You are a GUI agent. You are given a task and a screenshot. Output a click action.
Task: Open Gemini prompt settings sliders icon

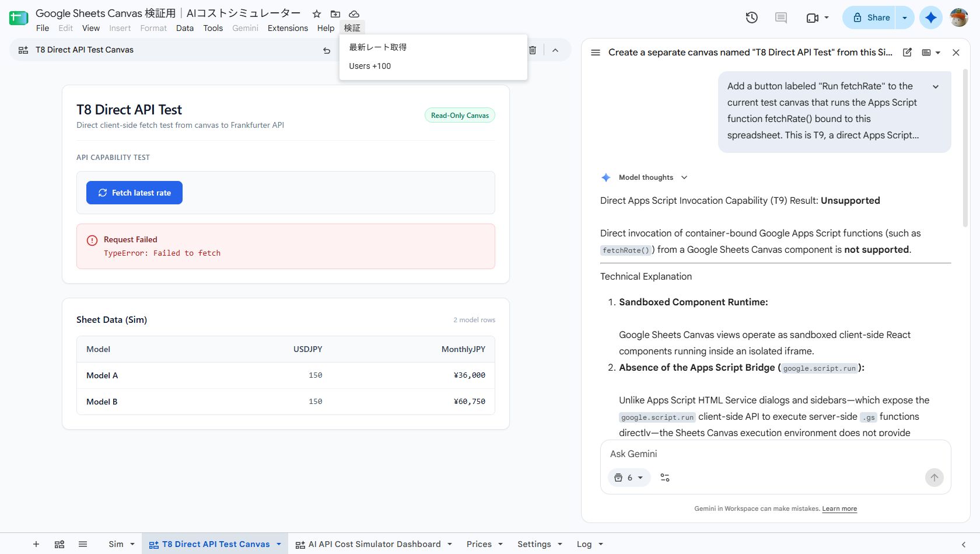click(665, 478)
